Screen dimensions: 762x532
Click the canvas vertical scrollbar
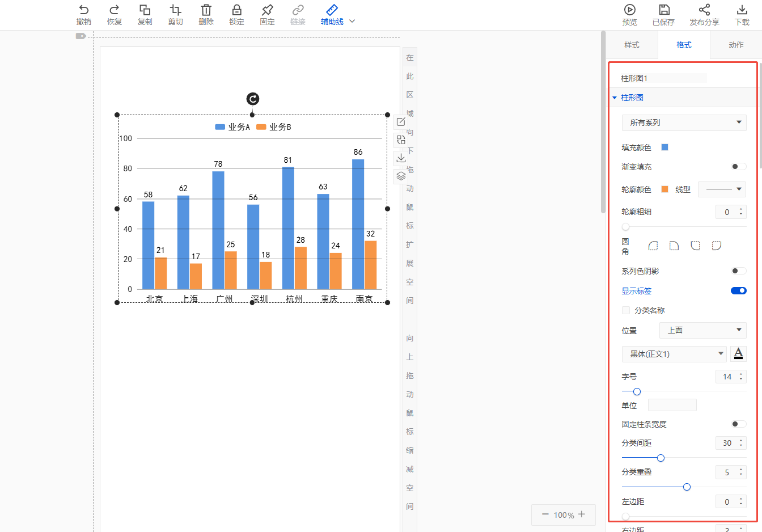click(x=603, y=122)
